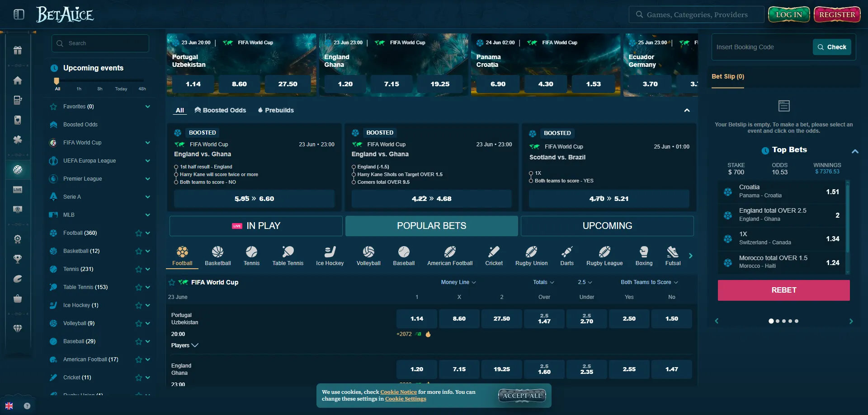Select the Volleyball sport icon tab
This screenshot has height=415, width=868.
(x=368, y=256)
